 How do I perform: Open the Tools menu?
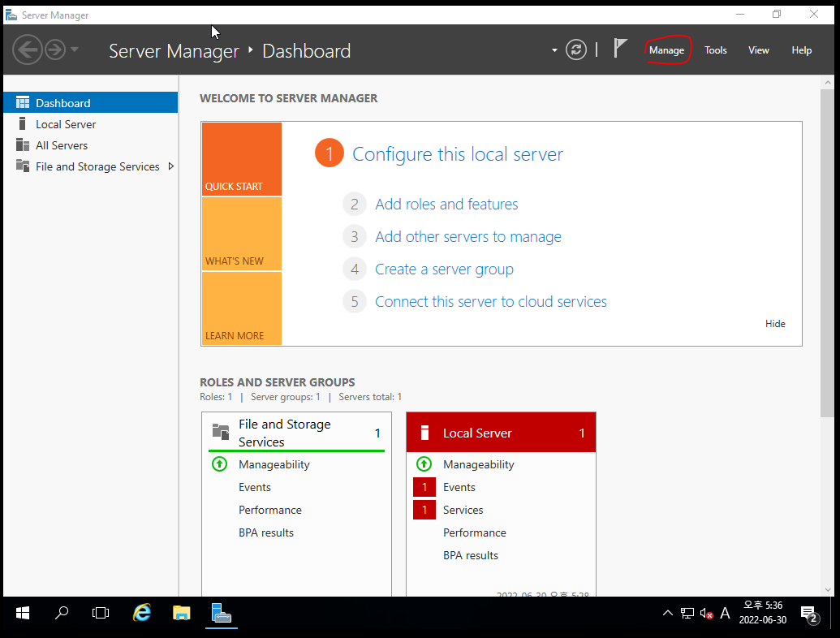715,50
